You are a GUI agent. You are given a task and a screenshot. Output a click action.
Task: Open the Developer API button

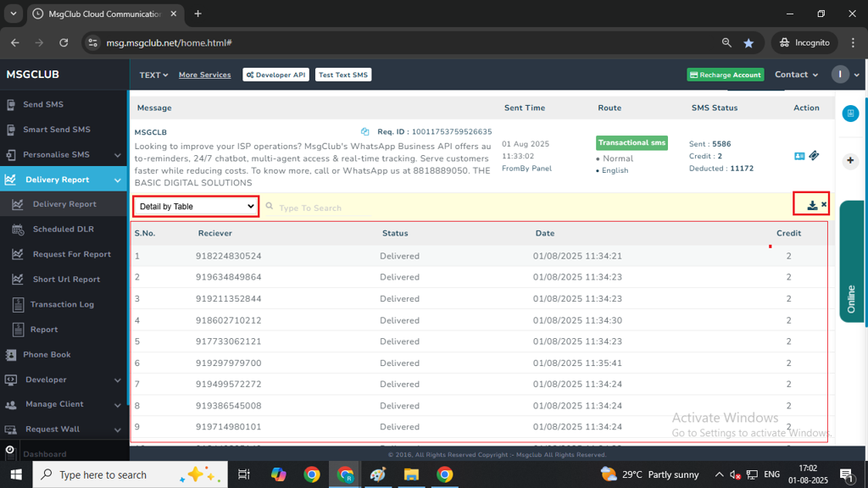(x=275, y=75)
